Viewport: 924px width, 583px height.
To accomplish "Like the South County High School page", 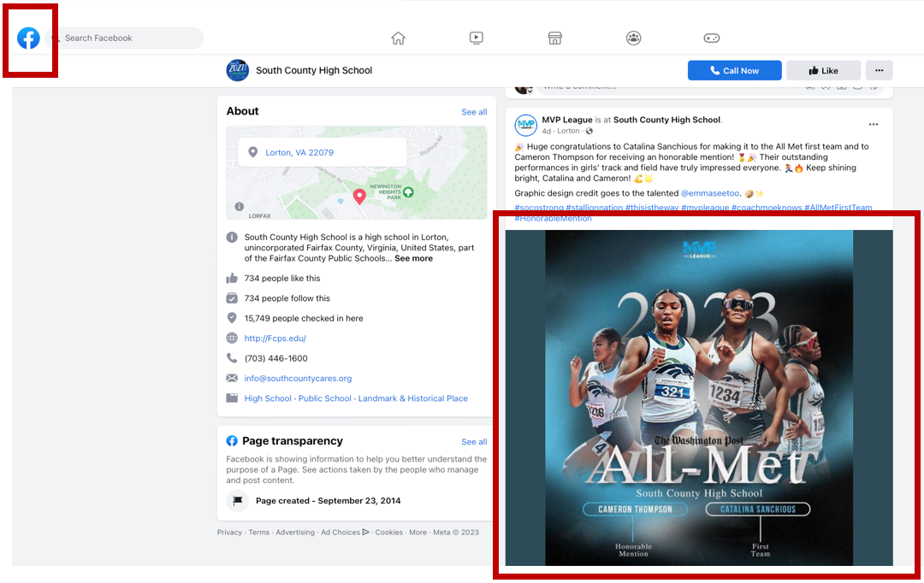I will 823,71.
